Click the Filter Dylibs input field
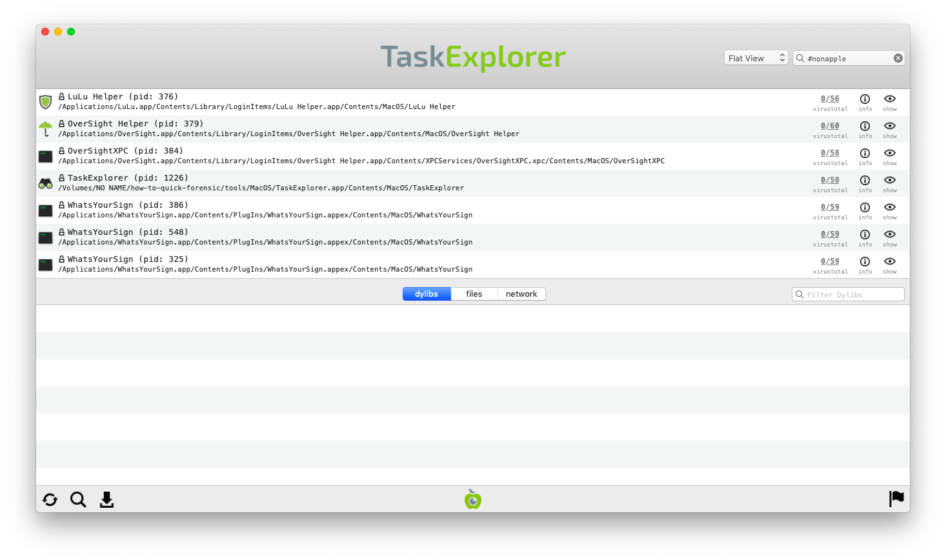The width and height of the screenshot is (946, 560). point(852,295)
